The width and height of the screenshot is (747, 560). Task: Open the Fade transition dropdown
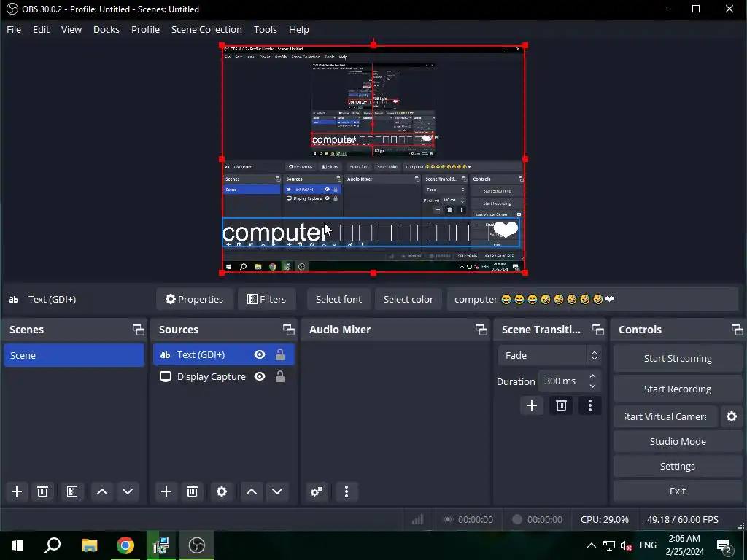[x=550, y=355]
